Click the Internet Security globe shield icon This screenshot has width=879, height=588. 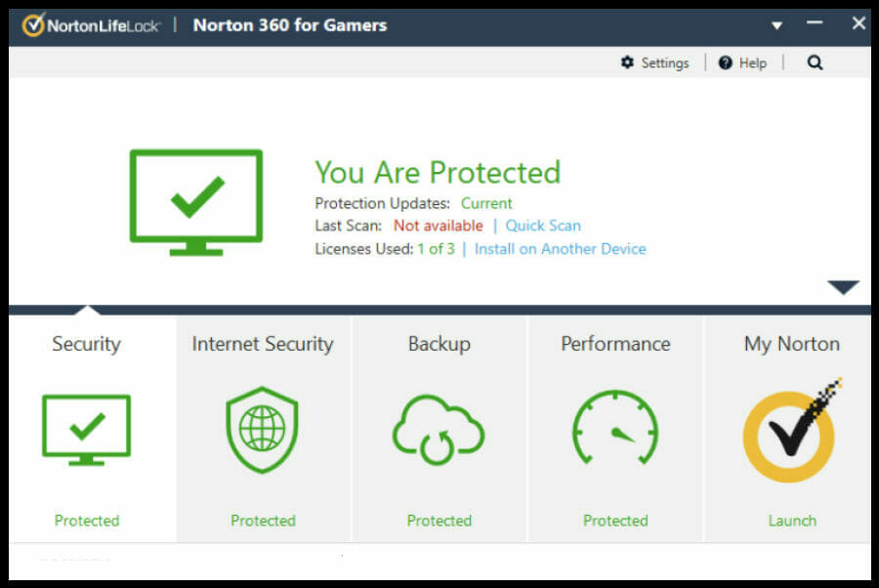[x=263, y=430]
